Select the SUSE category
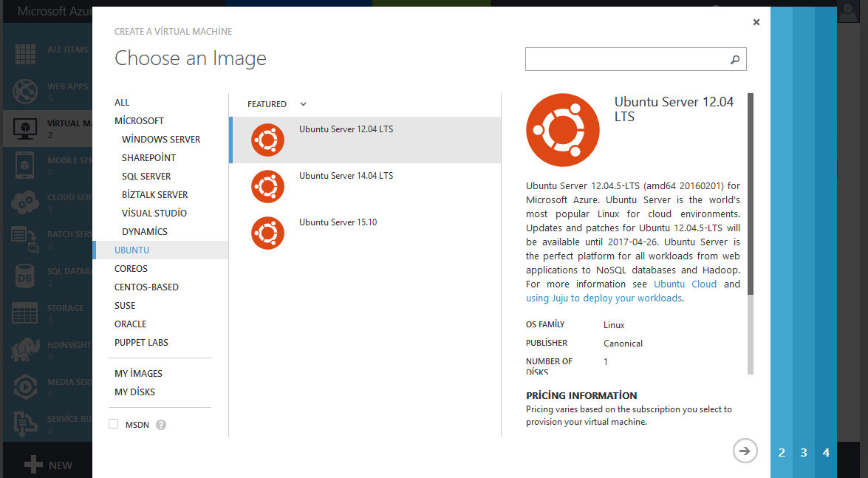Viewport: 868px width, 478px height. click(125, 306)
